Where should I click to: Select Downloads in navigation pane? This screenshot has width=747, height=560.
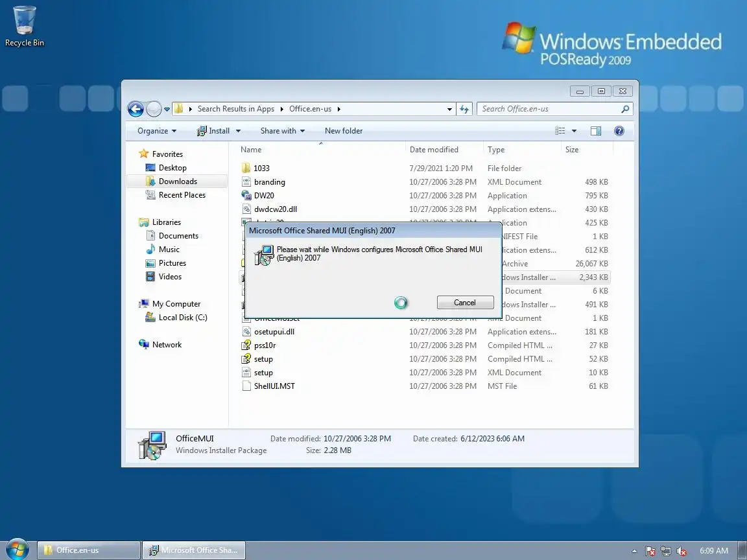click(x=178, y=181)
